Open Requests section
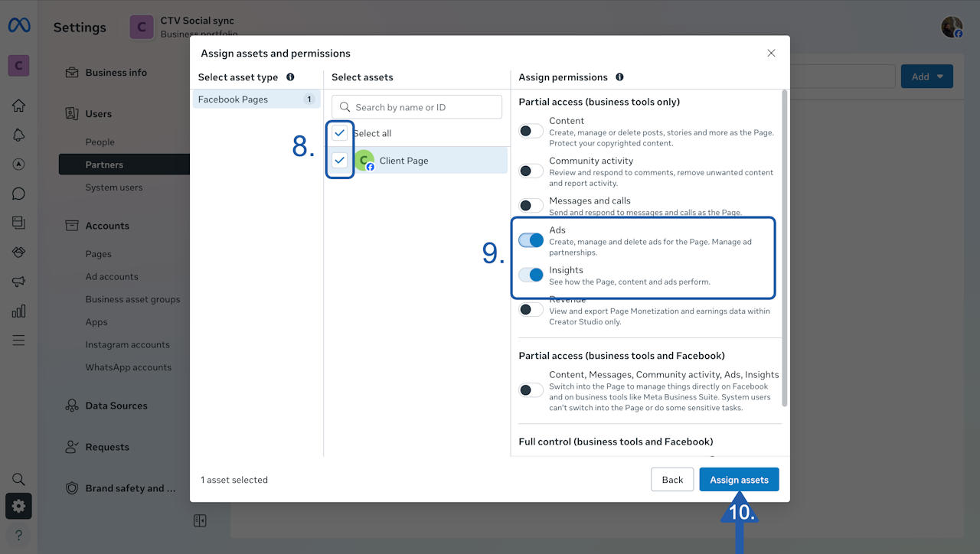Viewport: 980px width, 554px height. click(x=107, y=447)
